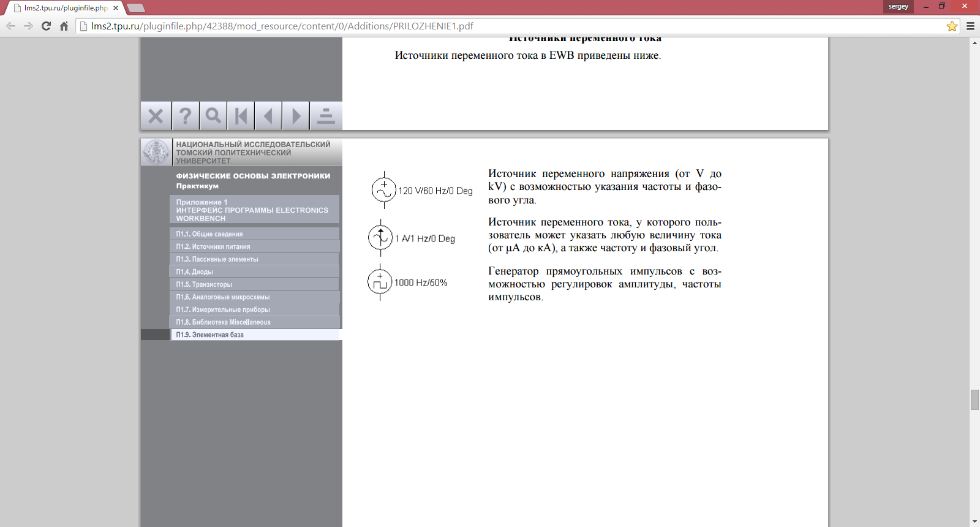Open the question mark help icon
Viewport: 980px width, 527px height.
point(185,116)
